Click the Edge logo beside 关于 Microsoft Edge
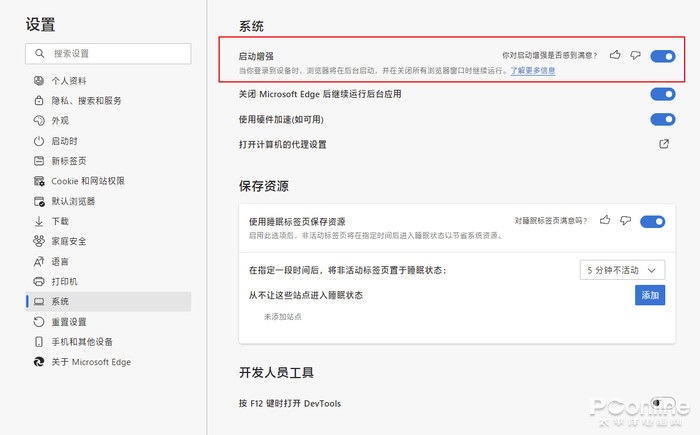This screenshot has height=435, width=700. [x=39, y=362]
